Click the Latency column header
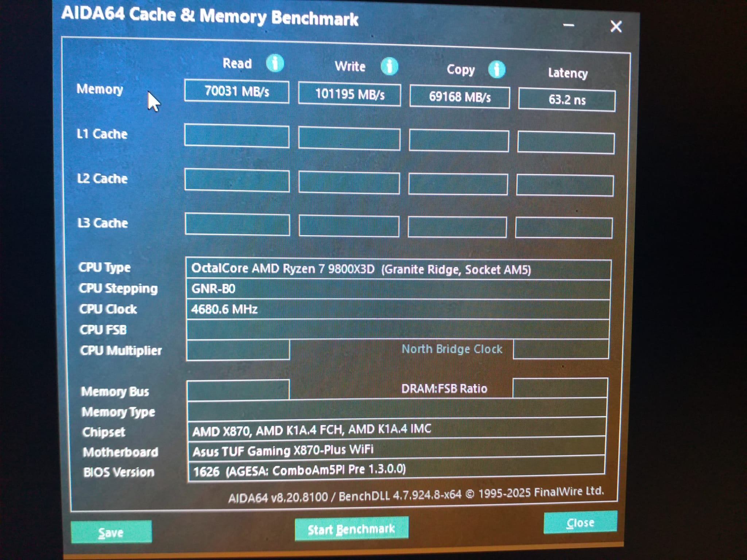747x560 pixels. [x=568, y=73]
